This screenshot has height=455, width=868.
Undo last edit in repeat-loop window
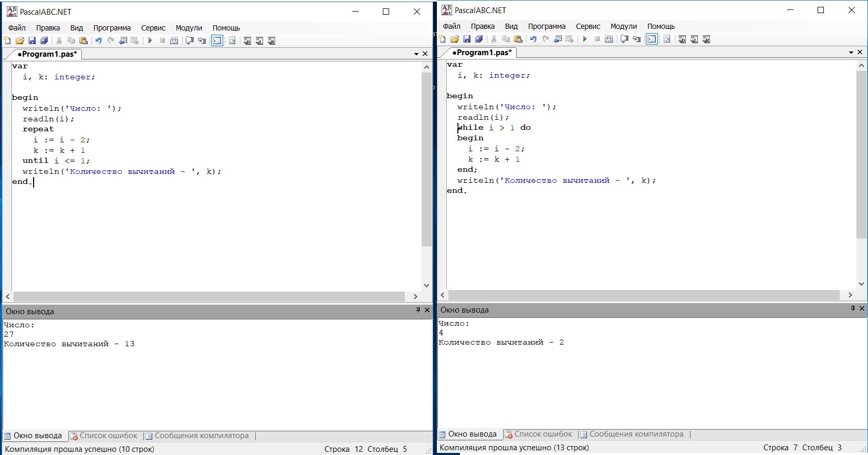click(98, 40)
